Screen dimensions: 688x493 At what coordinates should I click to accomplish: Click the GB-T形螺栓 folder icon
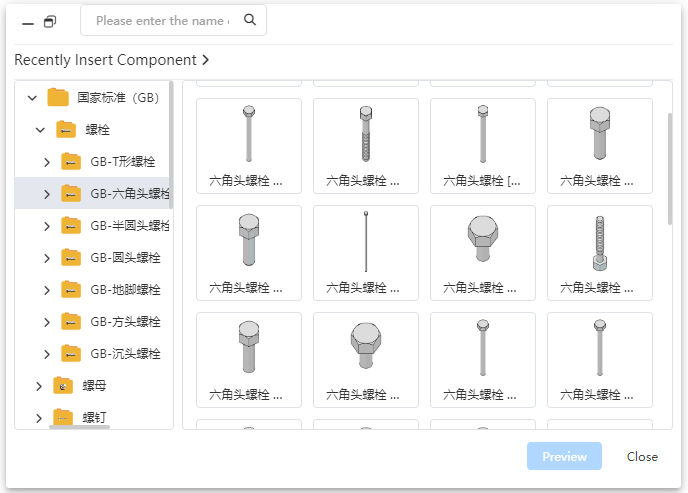point(71,161)
